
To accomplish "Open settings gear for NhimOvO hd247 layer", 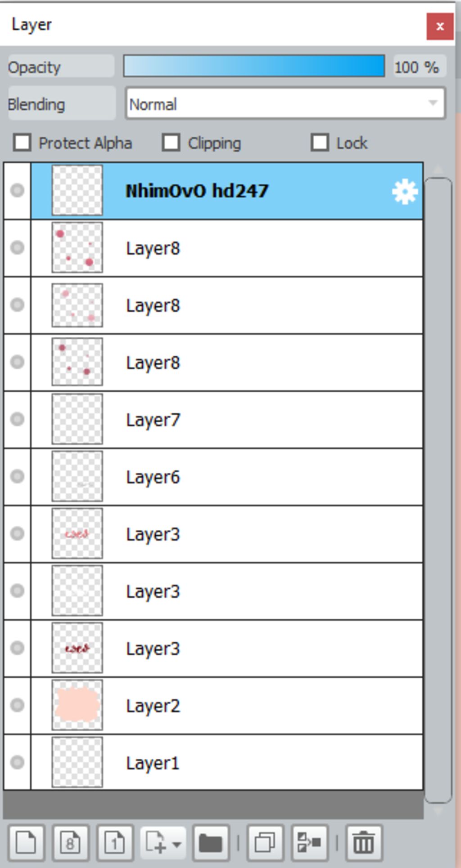I will pyautogui.click(x=405, y=191).
